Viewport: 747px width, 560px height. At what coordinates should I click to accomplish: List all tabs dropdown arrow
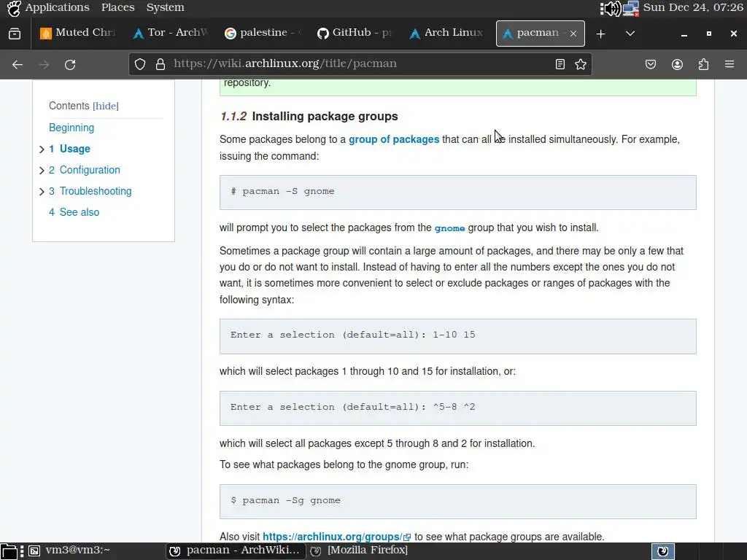point(630,34)
